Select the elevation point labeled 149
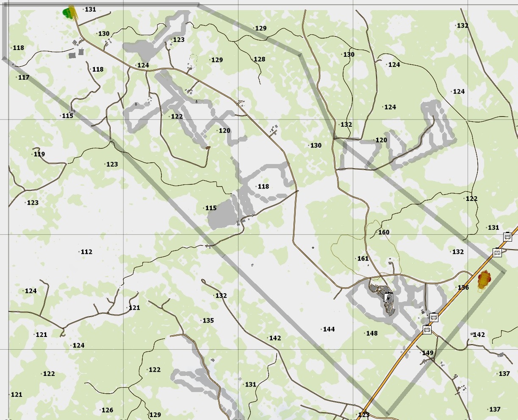This screenshot has height=420, width=518. tap(427, 353)
